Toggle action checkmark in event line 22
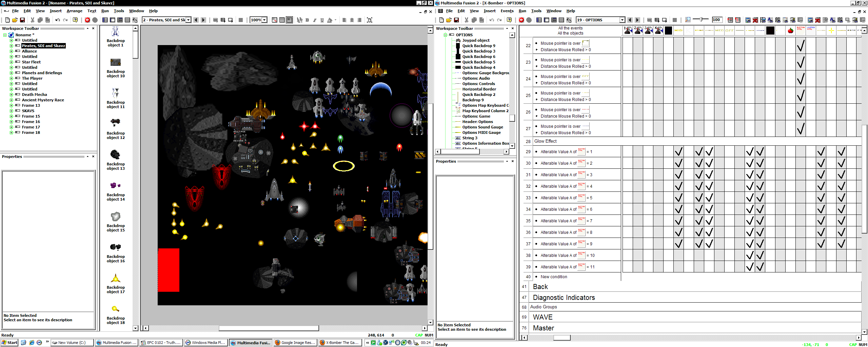Viewport: 868px width, 347px height. click(x=801, y=45)
